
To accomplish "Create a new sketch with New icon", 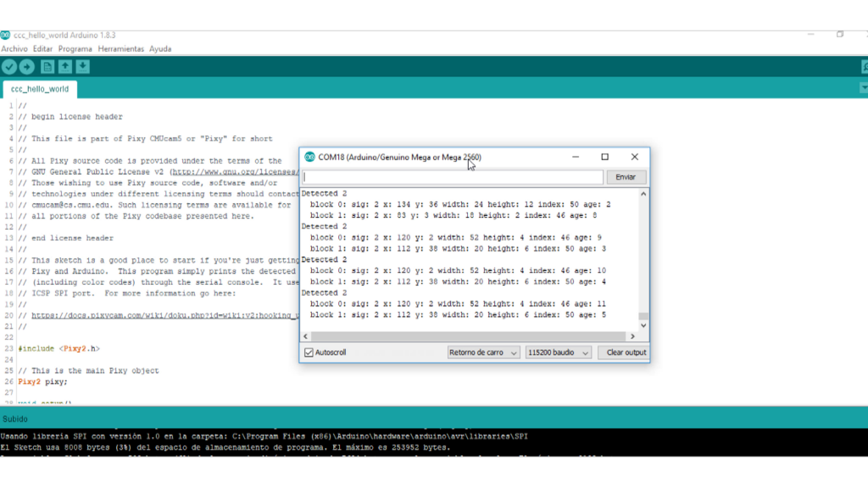I will (x=47, y=67).
